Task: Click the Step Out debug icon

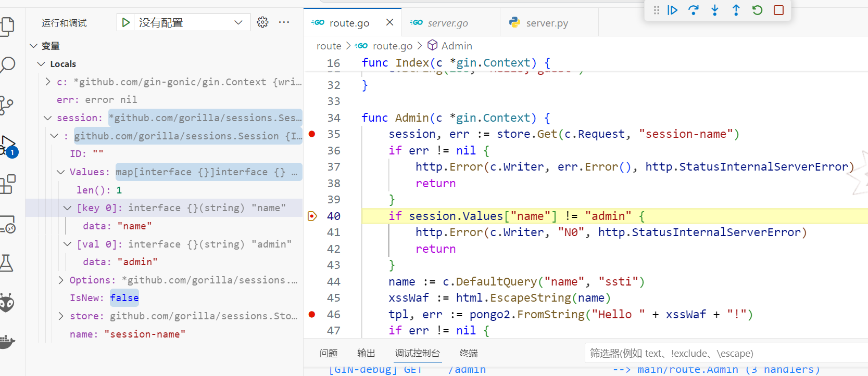Action: (736, 10)
